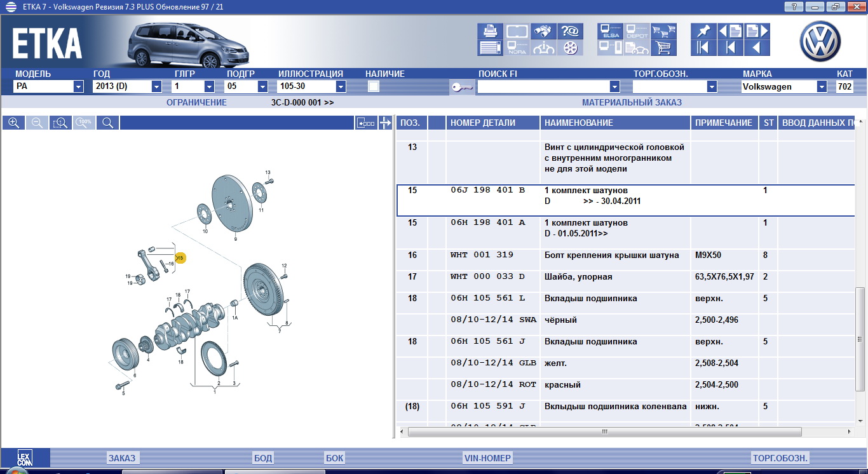Select part 06H 105 561 J
The image size is (868, 474).
(487, 341)
